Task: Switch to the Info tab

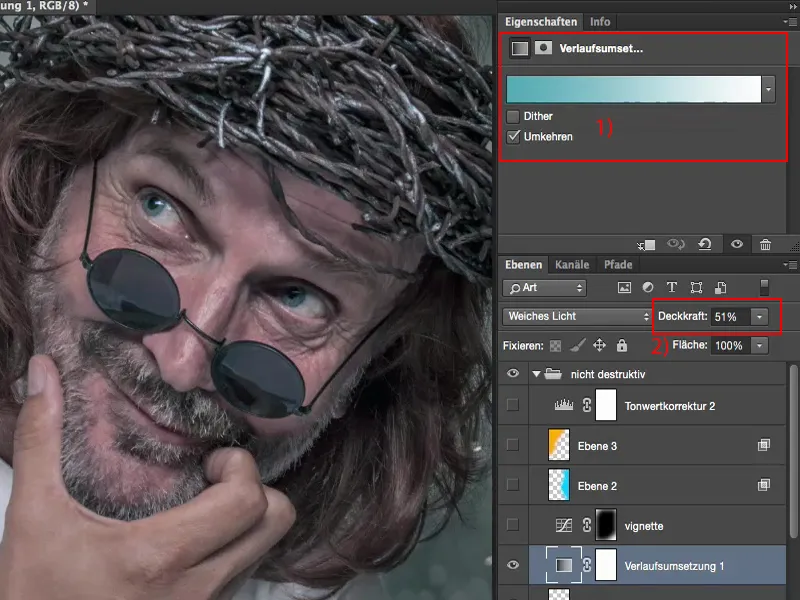Action: click(600, 21)
